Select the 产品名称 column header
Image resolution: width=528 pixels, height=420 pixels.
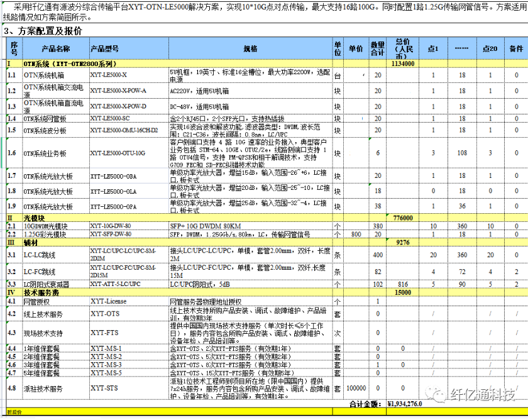tap(55, 48)
